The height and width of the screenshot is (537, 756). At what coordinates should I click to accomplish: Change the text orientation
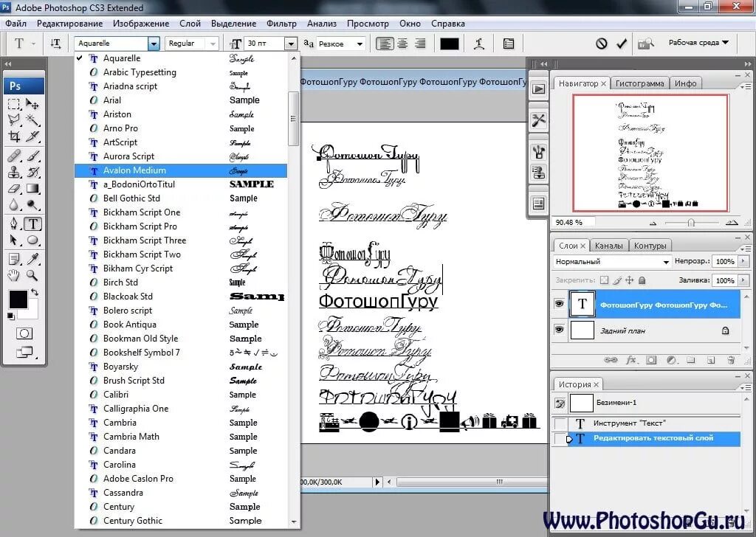pyautogui.click(x=55, y=44)
